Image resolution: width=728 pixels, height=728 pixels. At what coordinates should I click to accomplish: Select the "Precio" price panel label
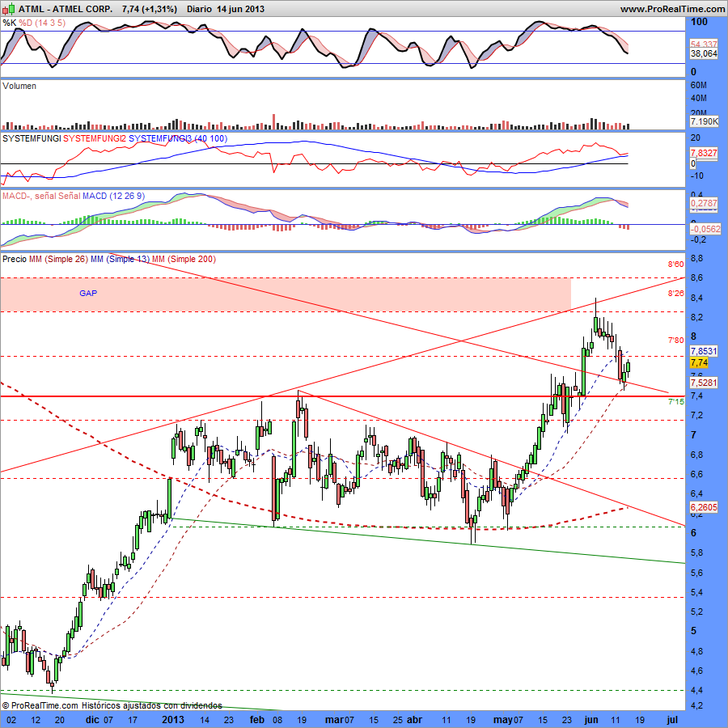[15, 259]
